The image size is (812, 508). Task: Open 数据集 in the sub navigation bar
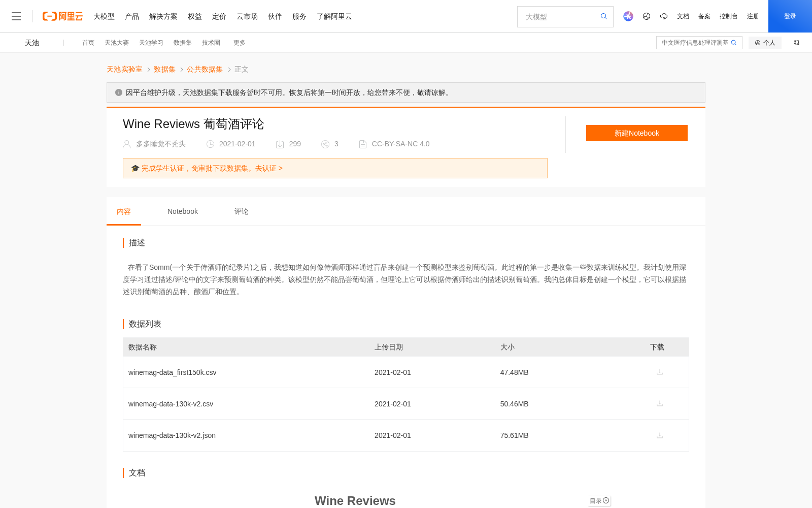pos(183,43)
